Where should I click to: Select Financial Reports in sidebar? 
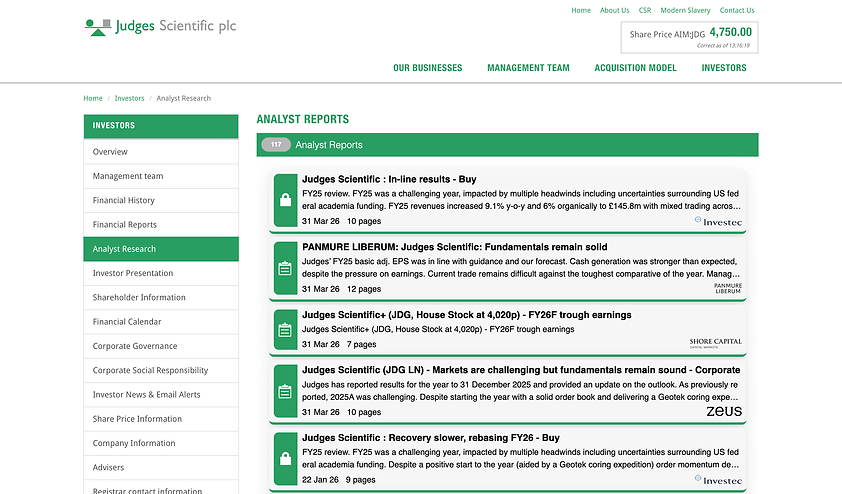point(161,224)
